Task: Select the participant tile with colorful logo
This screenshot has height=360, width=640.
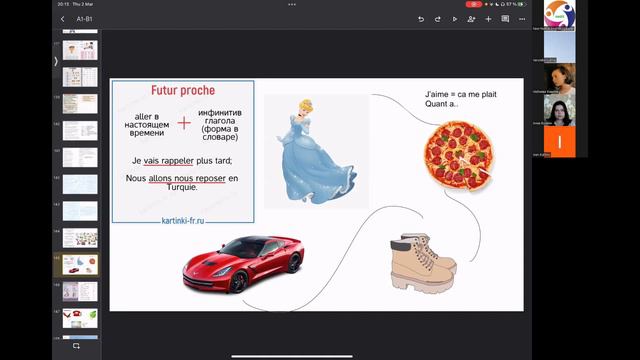Action: (x=560, y=15)
